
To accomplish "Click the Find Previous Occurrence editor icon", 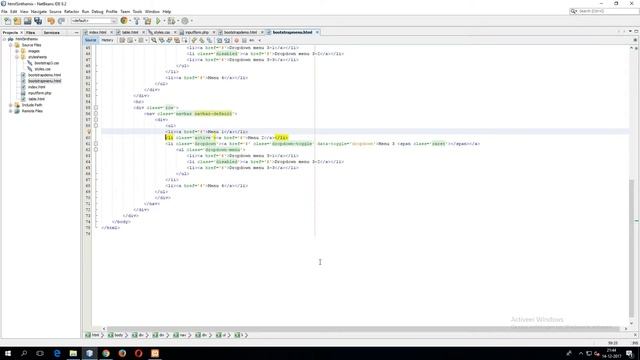I will (162, 40).
